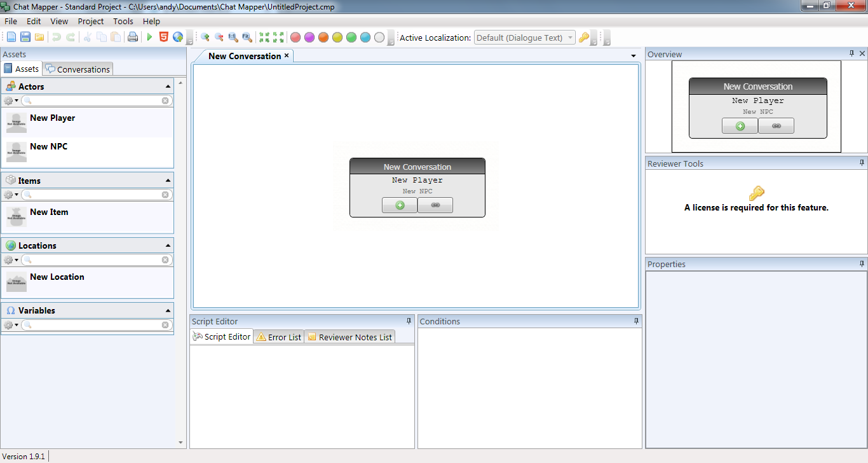Image resolution: width=868 pixels, height=463 pixels.
Task: Open the Edit menu
Action: pyautogui.click(x=34, y=21)
